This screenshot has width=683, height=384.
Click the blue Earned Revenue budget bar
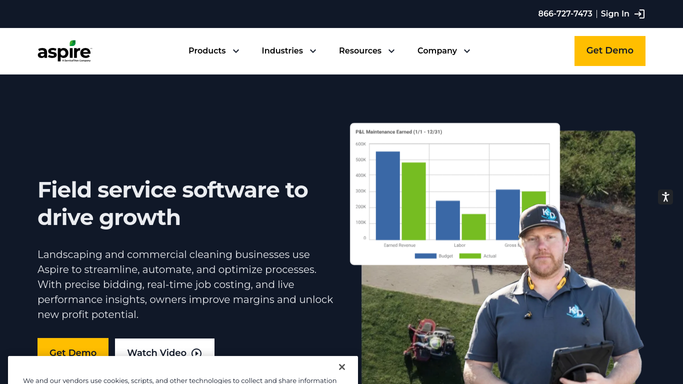(x=388, y=195)
